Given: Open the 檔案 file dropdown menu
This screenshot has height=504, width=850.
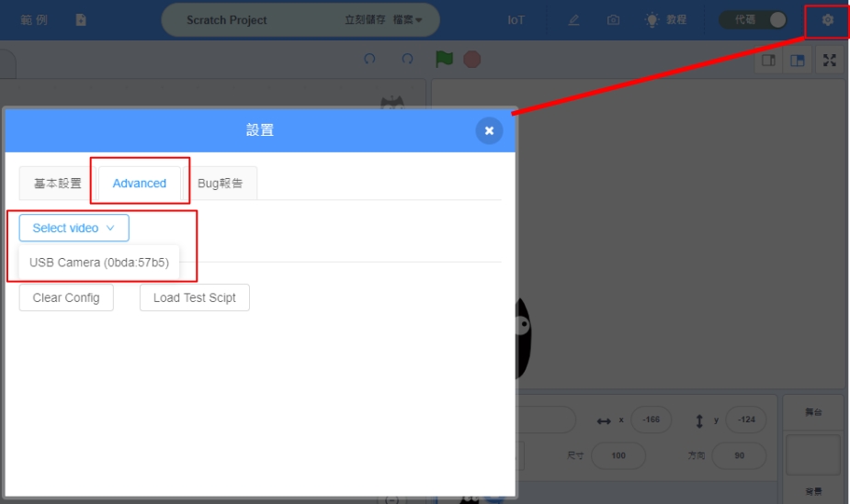Looking at the screenshot, I should (408, 19).
